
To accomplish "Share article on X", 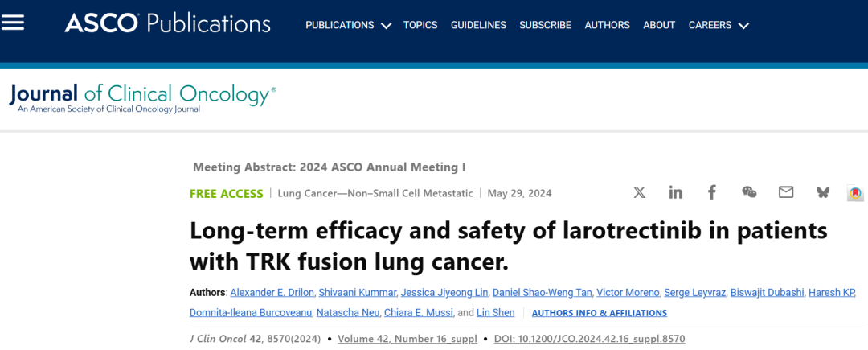I will pyautogui.click(x=640, y=193).
